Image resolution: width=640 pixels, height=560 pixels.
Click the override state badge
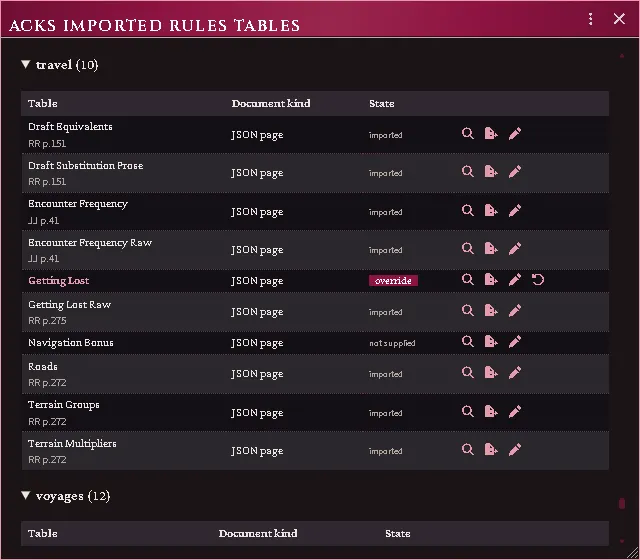(393, 281)
